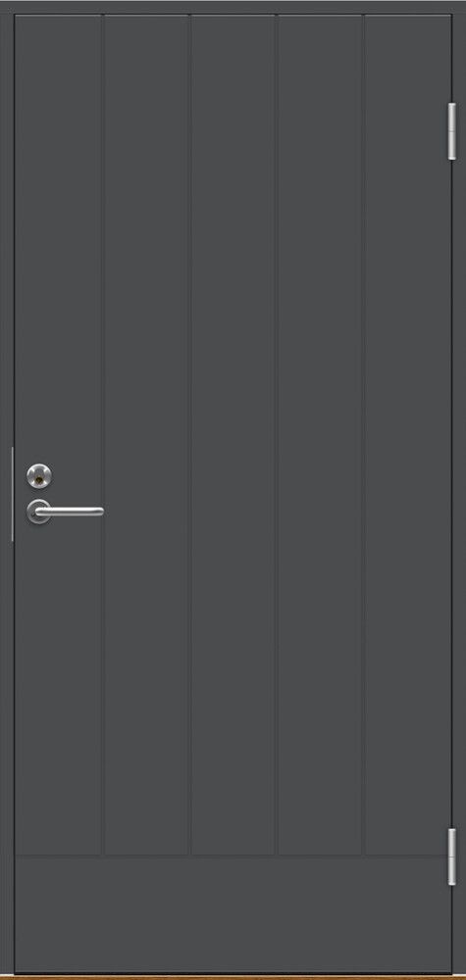The width and height of the screenshot is (466, 980).
Task: Click the horizontal bottom kick panel
Action: (x=233, y=913)
